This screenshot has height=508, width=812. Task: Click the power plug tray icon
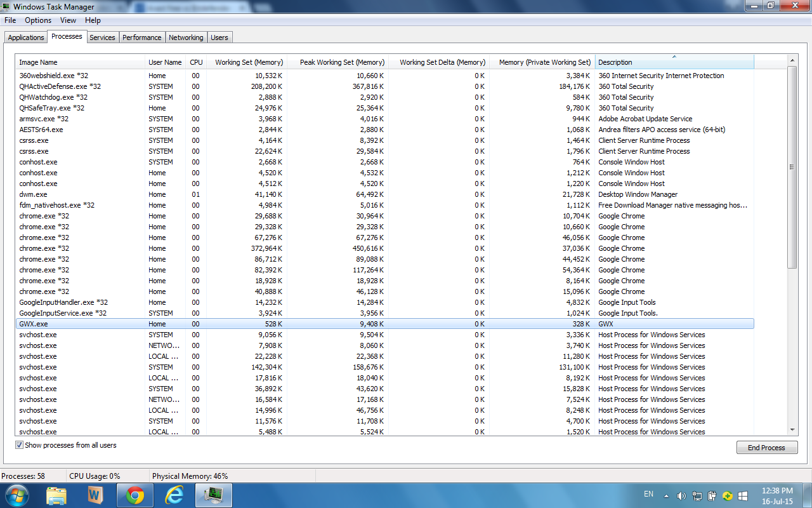coord(712,496)
